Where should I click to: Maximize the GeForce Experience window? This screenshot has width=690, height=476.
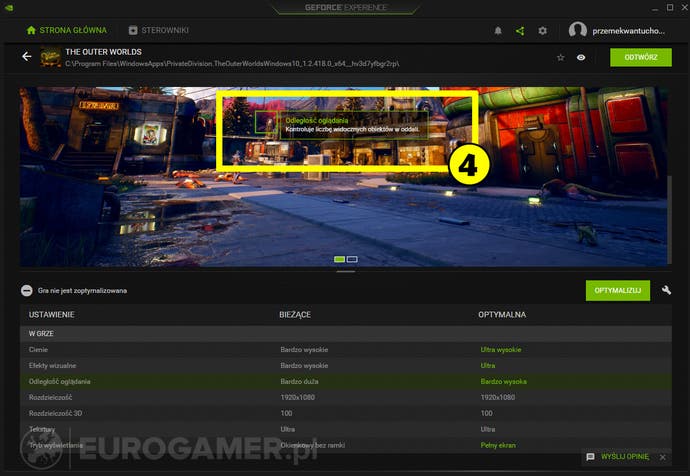(670, 7)
